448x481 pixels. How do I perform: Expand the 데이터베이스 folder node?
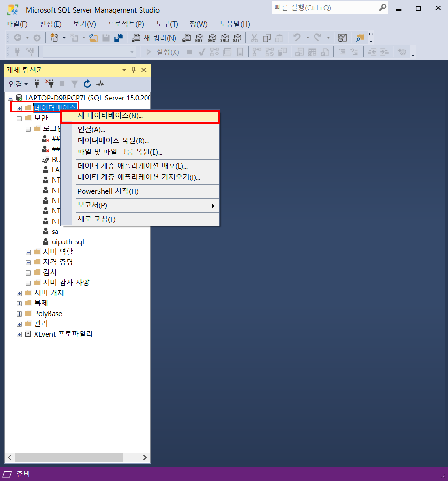click(x=19, y=108)
